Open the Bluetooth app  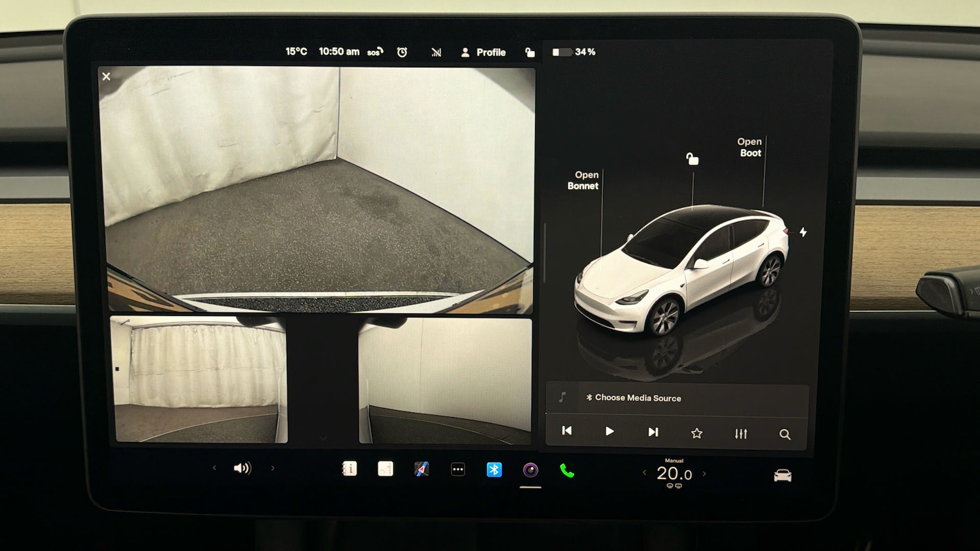coord(494,470)
